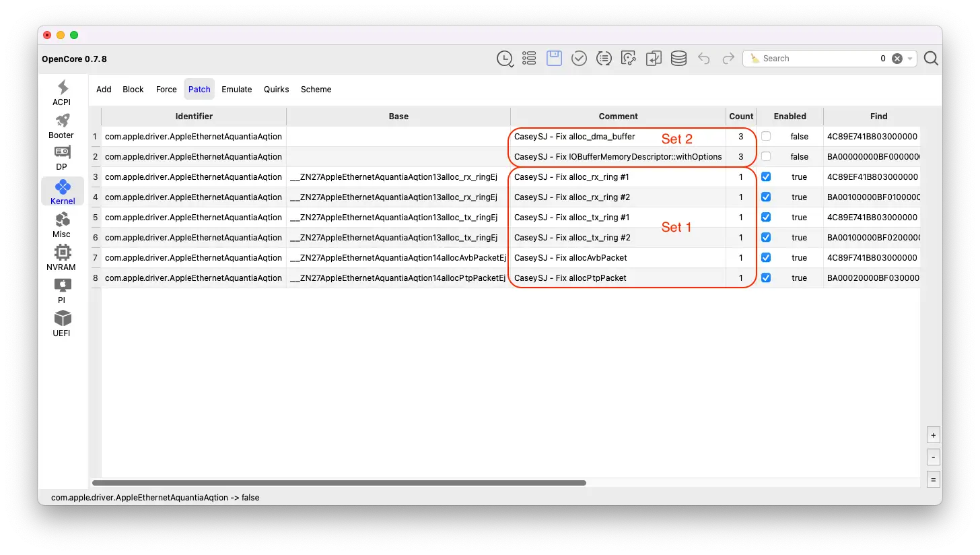
Task: Open the UEFI section in sidebar
Action: (x=62, y=323)
